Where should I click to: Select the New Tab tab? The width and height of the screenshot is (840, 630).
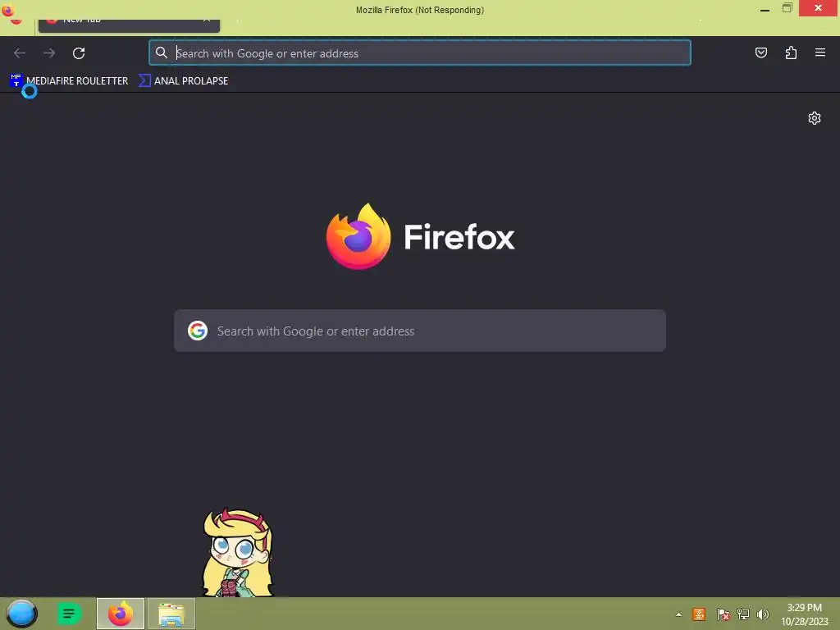click(129, 24)
